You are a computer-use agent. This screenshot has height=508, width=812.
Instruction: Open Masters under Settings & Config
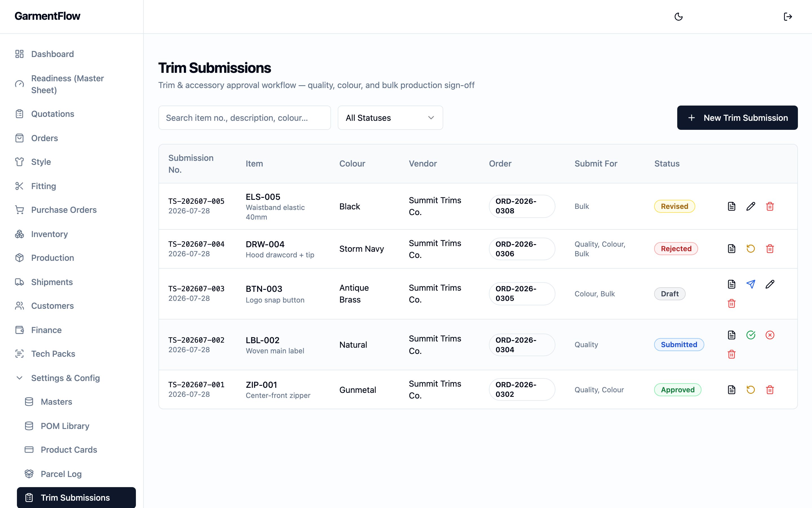[76, 402]
